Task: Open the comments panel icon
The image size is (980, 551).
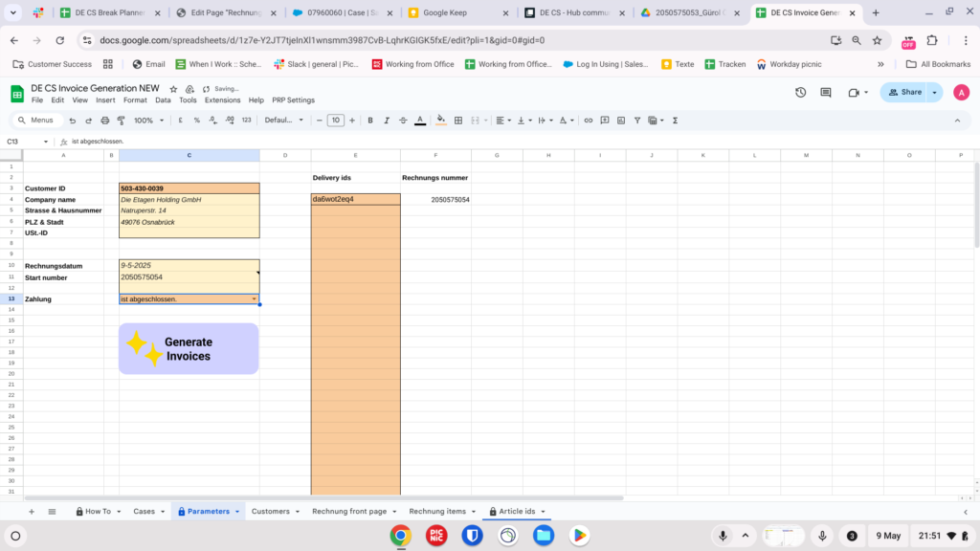Action: point(825,92)
